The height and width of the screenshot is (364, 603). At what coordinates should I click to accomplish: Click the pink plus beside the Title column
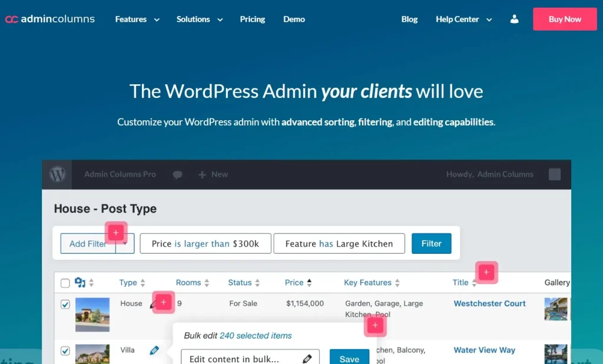[x=486, y=272]
